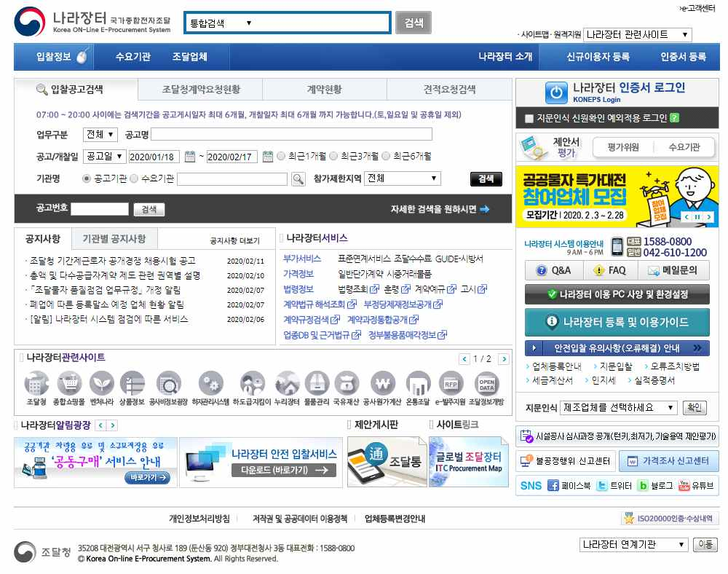Open 국유재산 icon

[347, 385]
